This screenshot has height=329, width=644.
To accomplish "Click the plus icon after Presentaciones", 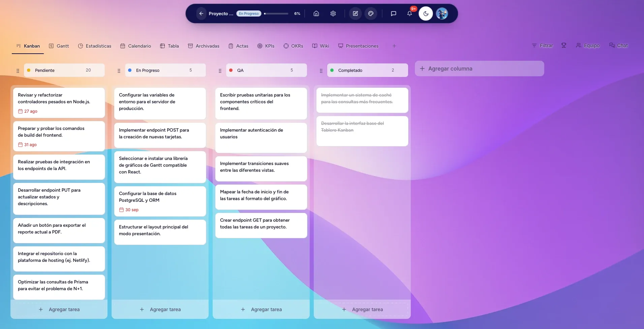I will click(394, 46).
